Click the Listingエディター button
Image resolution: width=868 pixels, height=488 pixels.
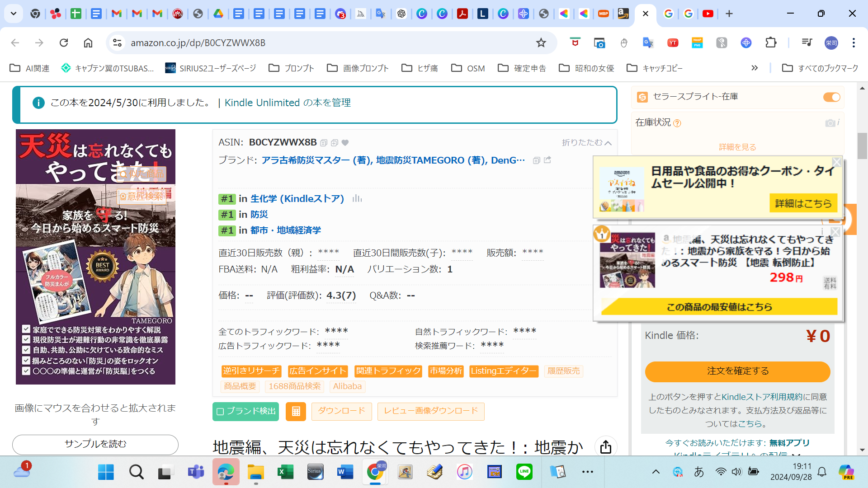(x=504, y=371)
